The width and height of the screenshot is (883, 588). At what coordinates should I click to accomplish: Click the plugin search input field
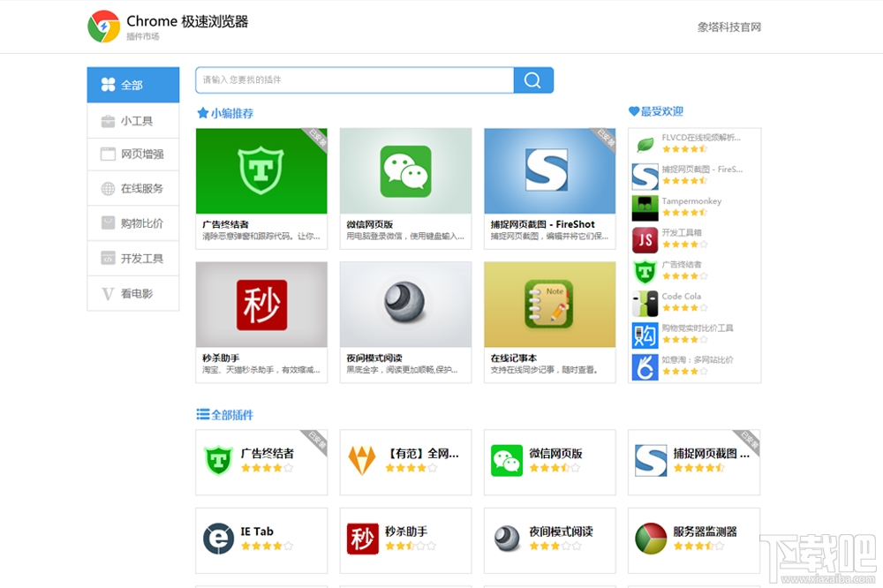353,79
